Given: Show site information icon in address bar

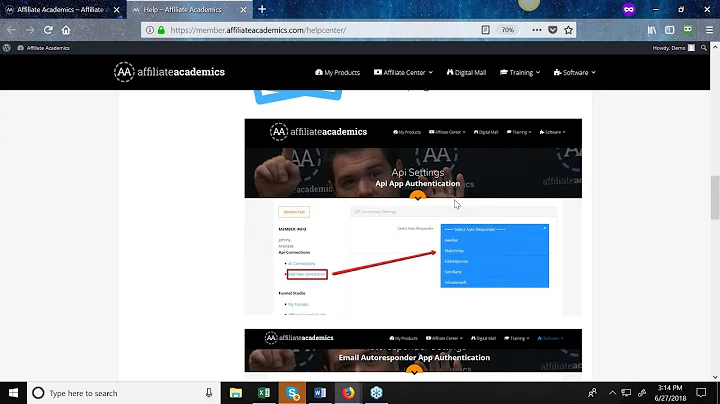Looking at the screenshot, I should pyautogui.click(x=150, y=30).
